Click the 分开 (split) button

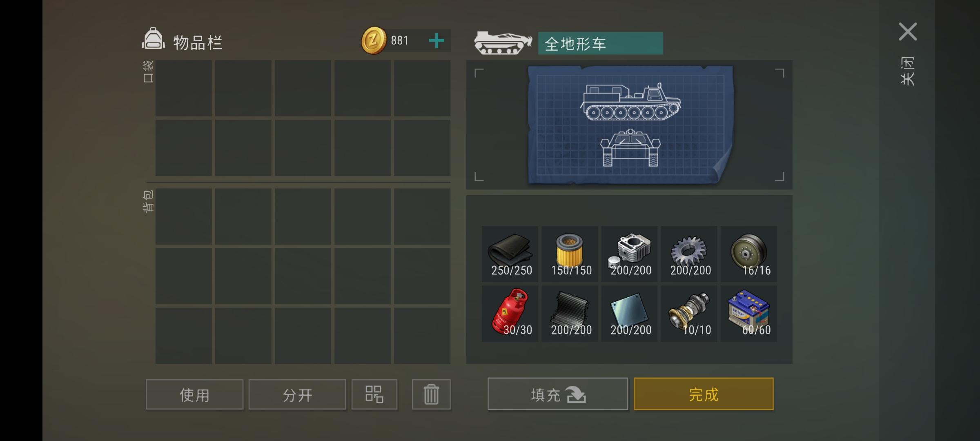click(297, 394)
